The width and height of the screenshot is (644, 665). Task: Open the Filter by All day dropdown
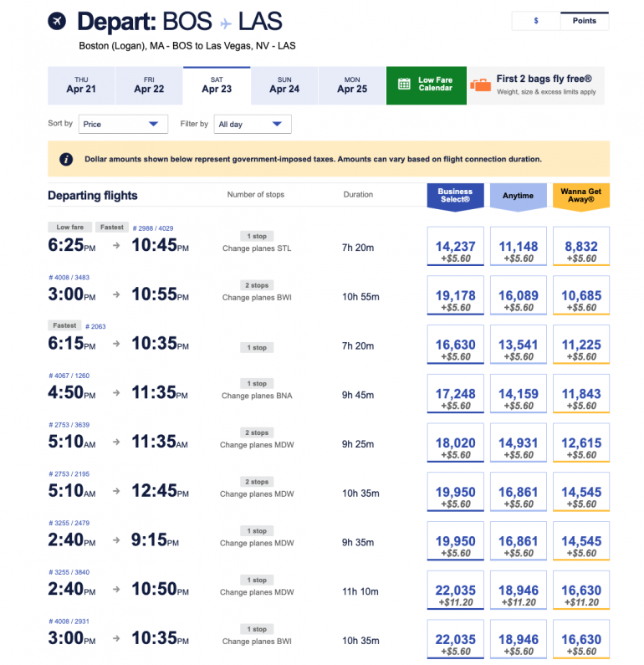(253, 124)
